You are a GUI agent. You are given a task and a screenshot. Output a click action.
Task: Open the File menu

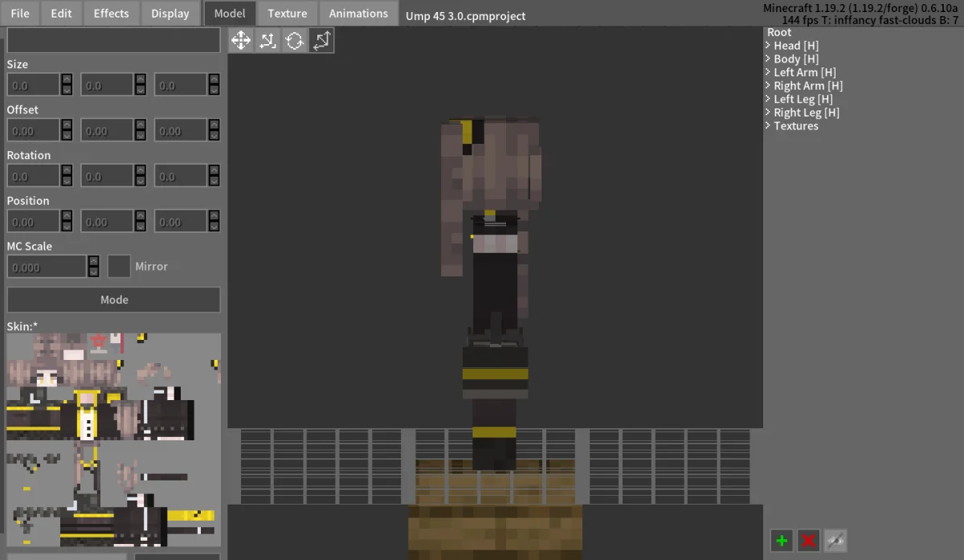tap(20, 13)
